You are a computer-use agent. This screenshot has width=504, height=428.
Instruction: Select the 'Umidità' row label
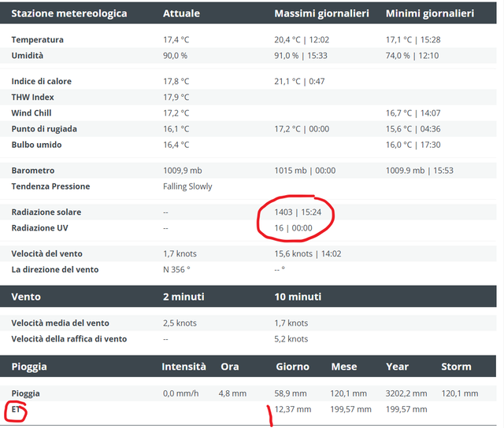click(x=28, y=56)
